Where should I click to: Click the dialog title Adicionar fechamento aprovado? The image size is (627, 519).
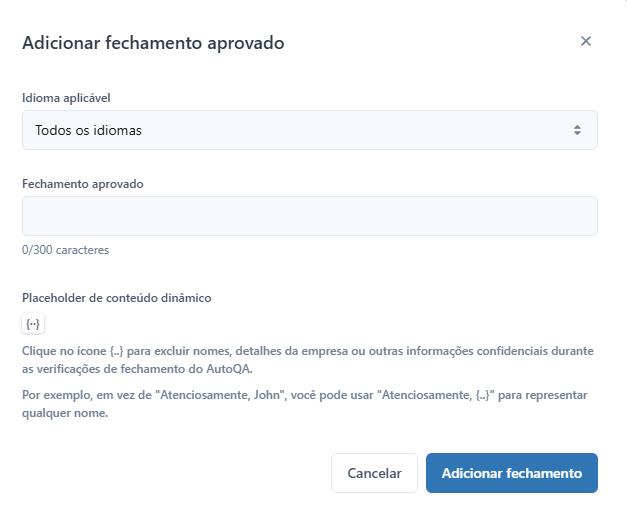[153, 43]
